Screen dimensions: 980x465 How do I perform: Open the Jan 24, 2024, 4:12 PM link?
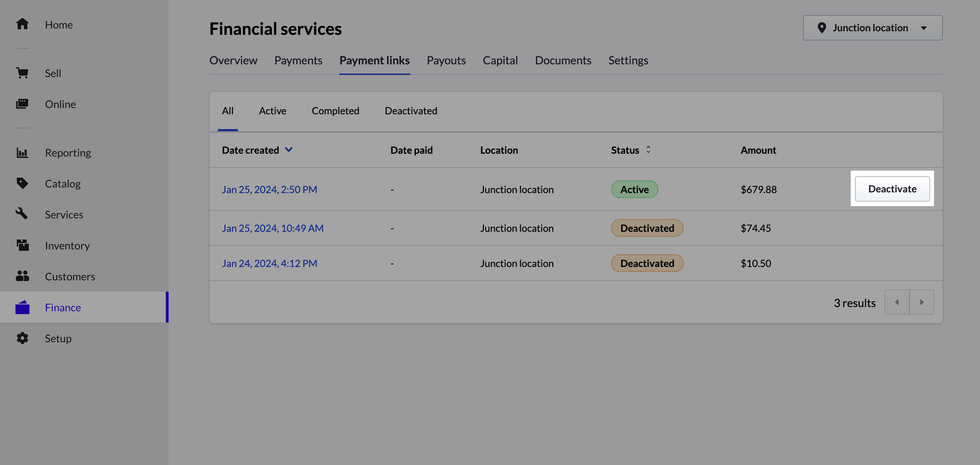coord(269,263)
